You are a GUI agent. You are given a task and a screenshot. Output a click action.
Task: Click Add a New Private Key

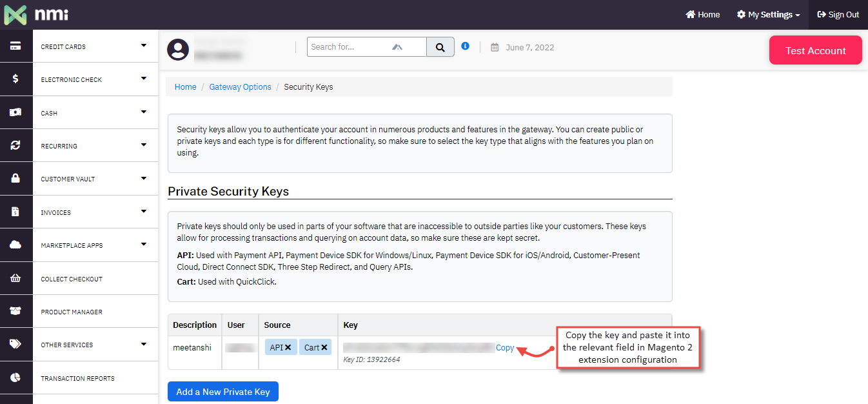pyautogui.click(x=222, y=391)
